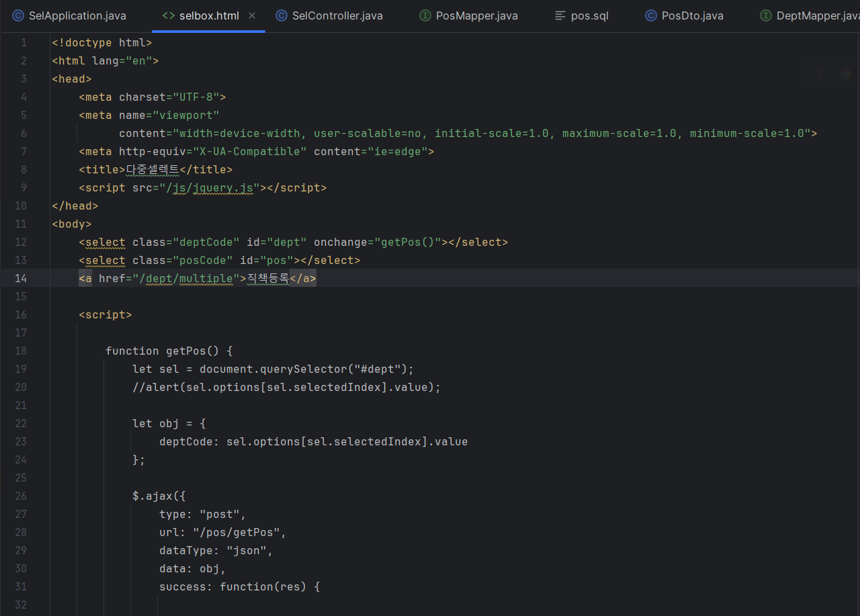
Task: Click the 다중셀렉트 title text
Action: pos(152,169)
